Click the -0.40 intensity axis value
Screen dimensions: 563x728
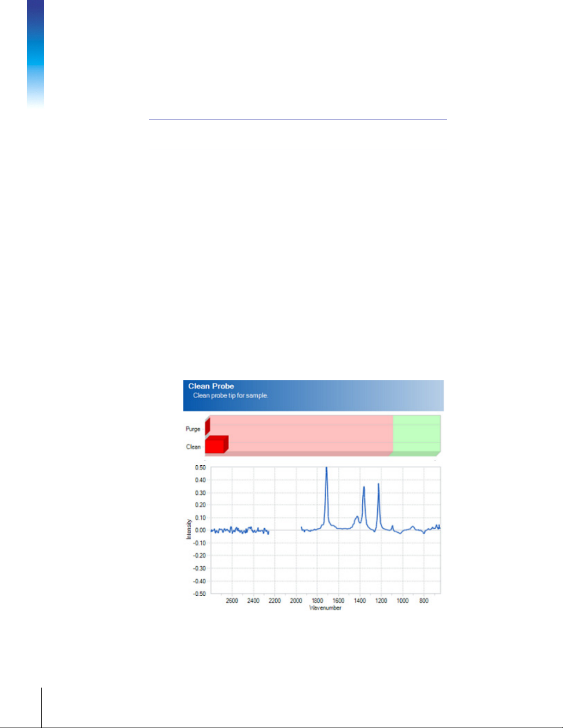199,581
